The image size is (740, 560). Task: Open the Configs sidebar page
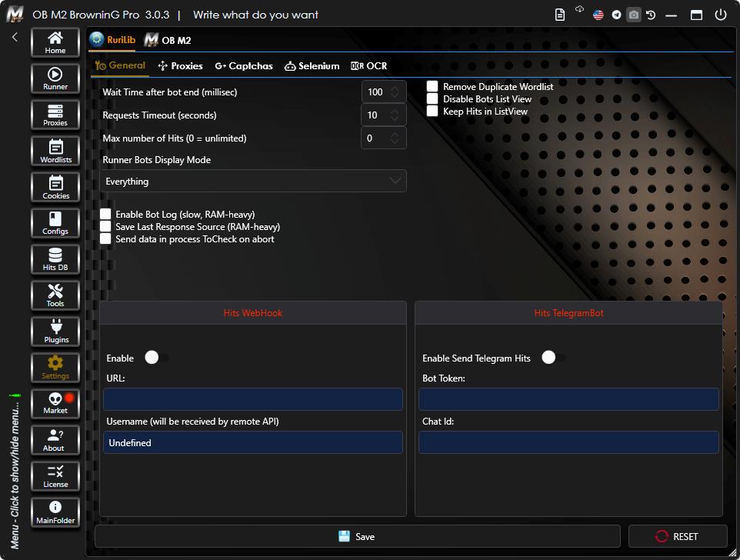[x=55, y=223]
